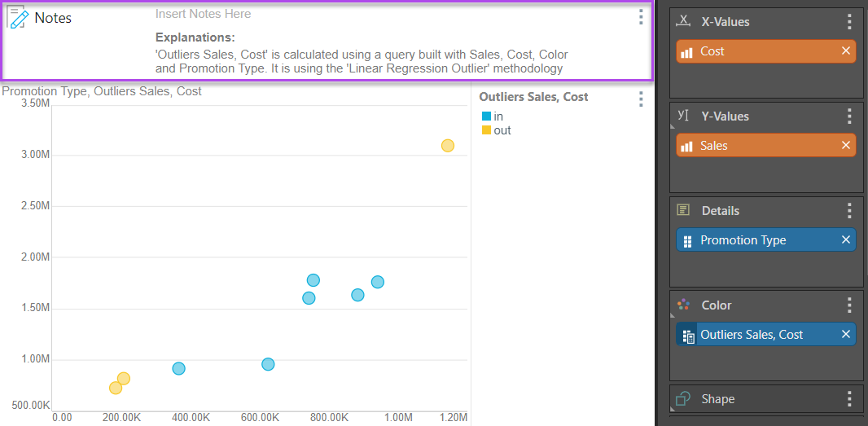Click 'Insert Notes Here' placeholder text
Viewport: 868px width, 426px height.
pos(203,14)
